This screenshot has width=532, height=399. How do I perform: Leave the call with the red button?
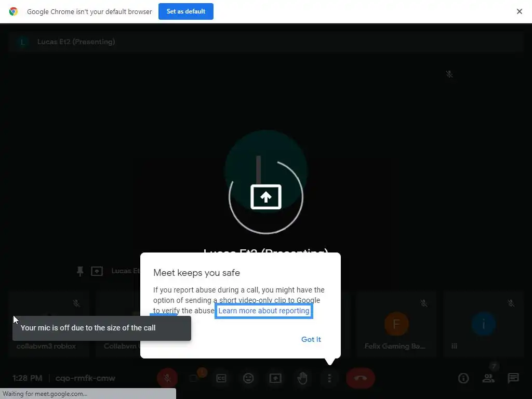click(361, 378)
